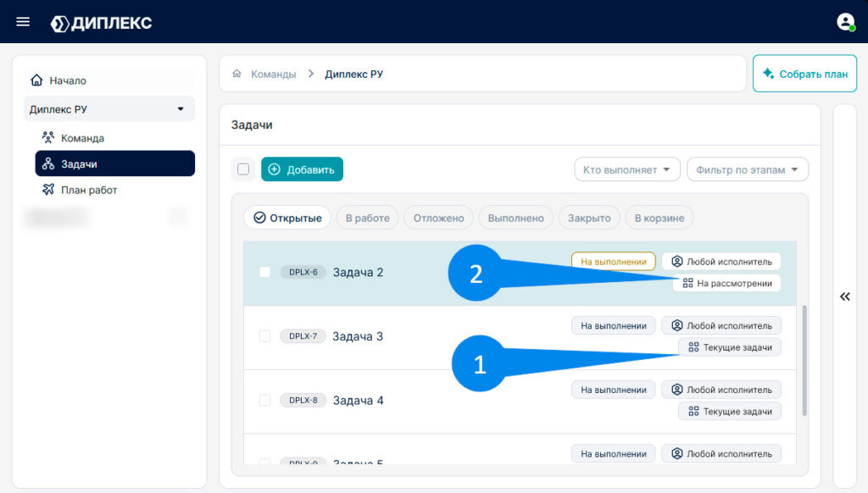Open План работ in the sidebar

tap(114, 190)
